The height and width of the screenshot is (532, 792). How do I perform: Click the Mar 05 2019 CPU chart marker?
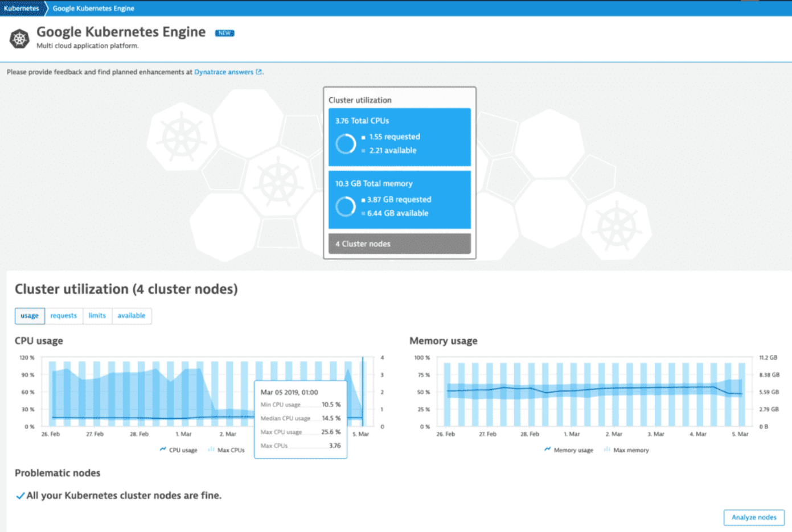[x=363, y=391]
